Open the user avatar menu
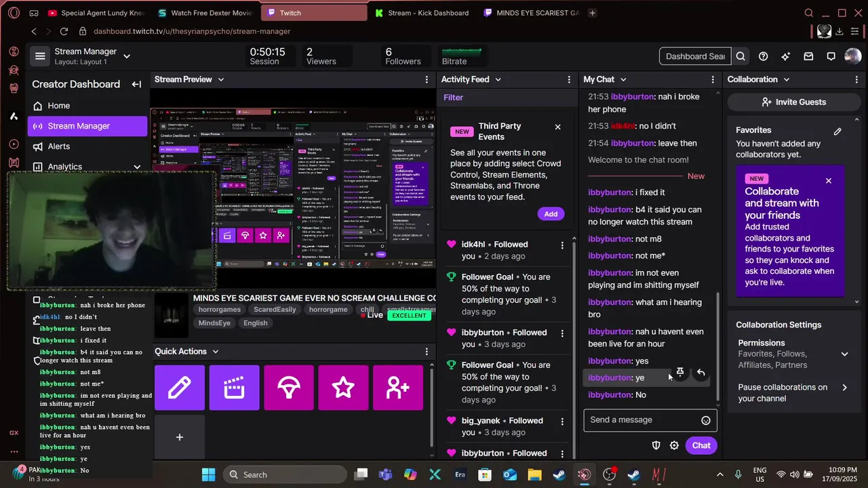 [x=852, y=56]
